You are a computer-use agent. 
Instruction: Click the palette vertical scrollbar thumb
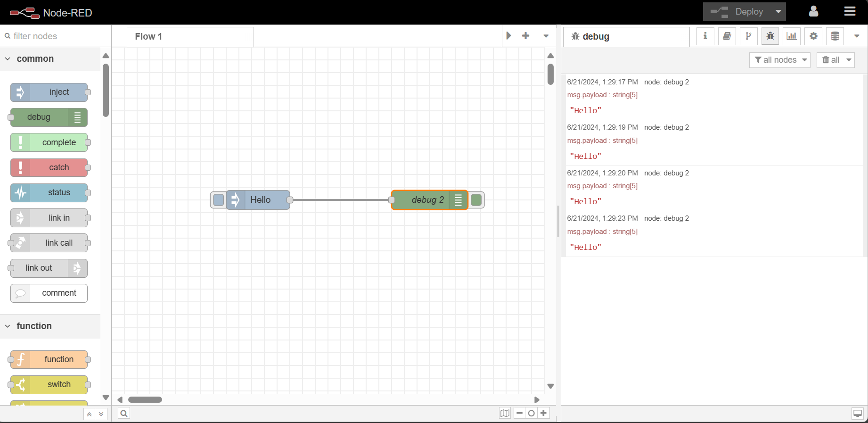click(106, 90)
